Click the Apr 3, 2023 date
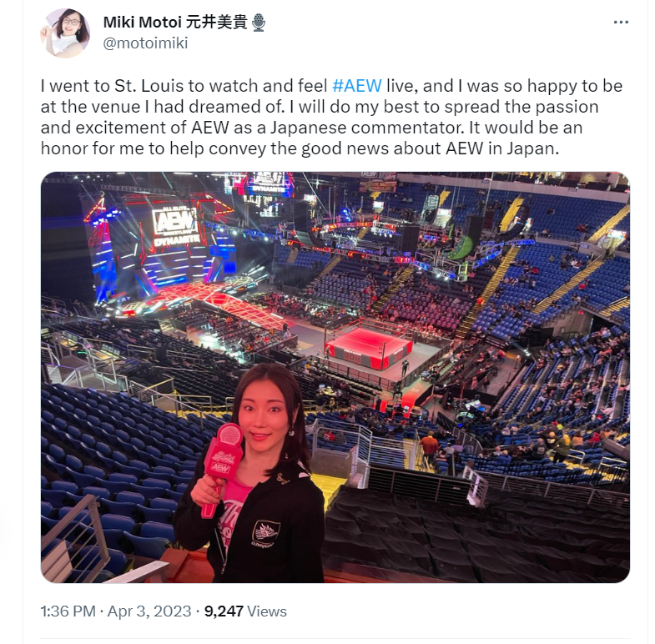Viewport: 655px width, 644px height. coord(149,611)
